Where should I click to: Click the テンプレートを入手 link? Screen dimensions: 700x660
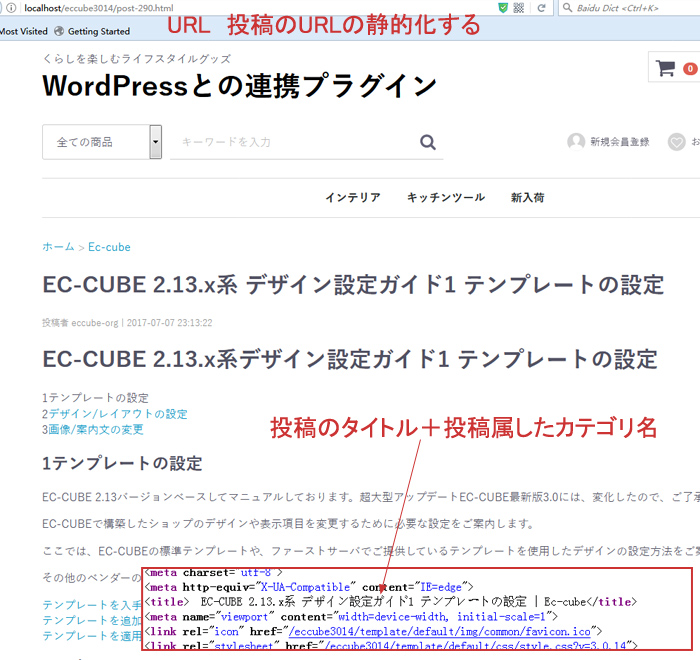point(92,605)
